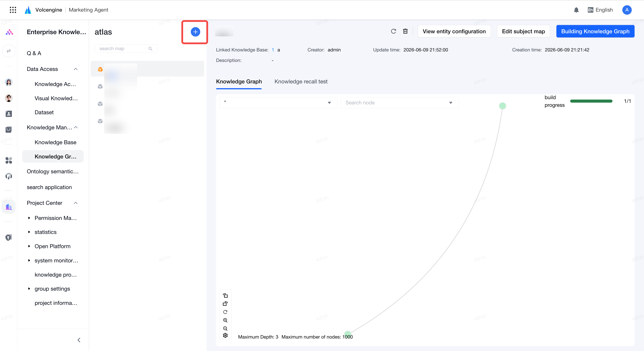644x351 pixels.
Task: Open Knowledge Base in the sidebar menu
Action: [x=55, y=142]
